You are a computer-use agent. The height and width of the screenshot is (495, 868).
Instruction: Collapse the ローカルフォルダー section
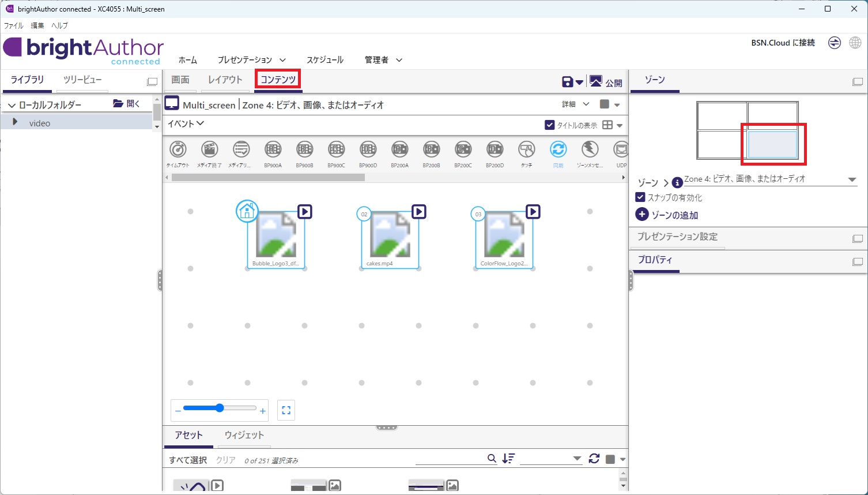tap(11, 106)
